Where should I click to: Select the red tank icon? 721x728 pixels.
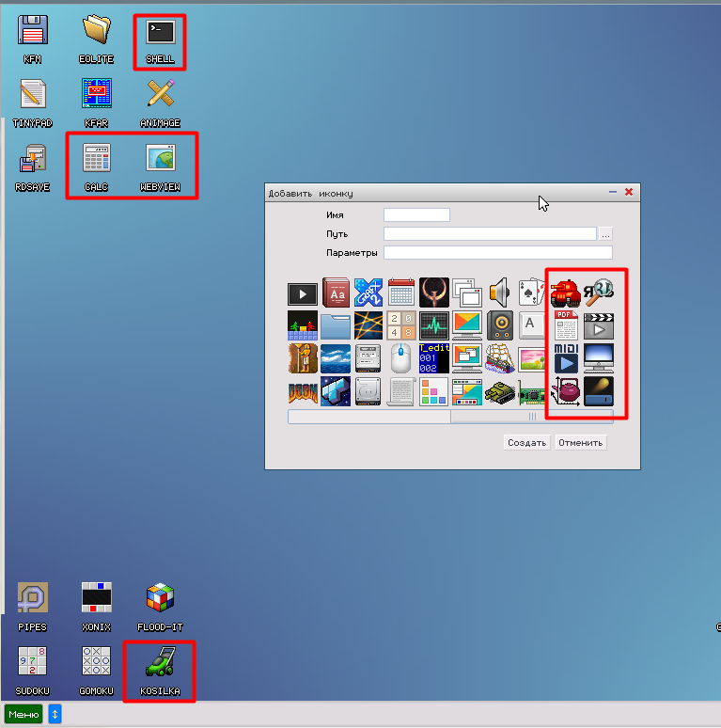566,293
